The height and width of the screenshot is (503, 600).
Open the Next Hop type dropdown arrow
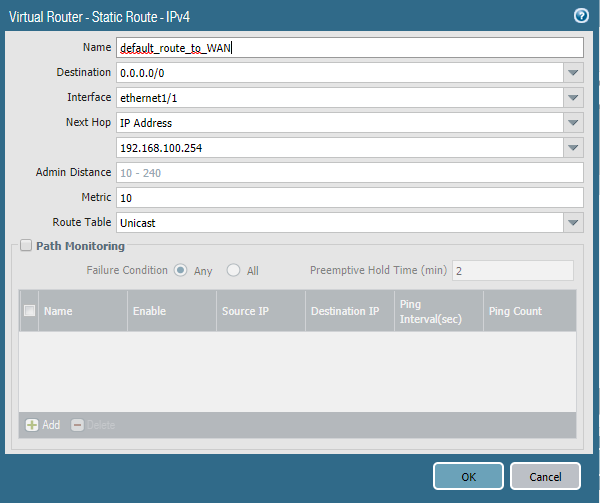(573, 122)
